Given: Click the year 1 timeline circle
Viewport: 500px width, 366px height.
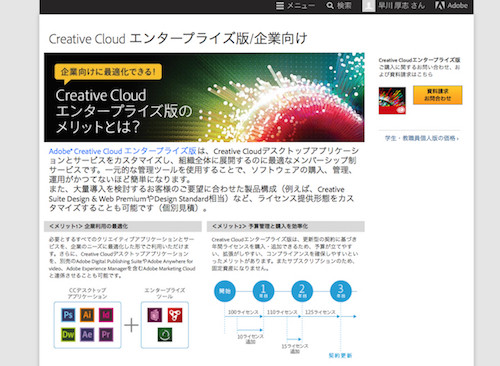Looking at the screenshot, I should [263, 291].
